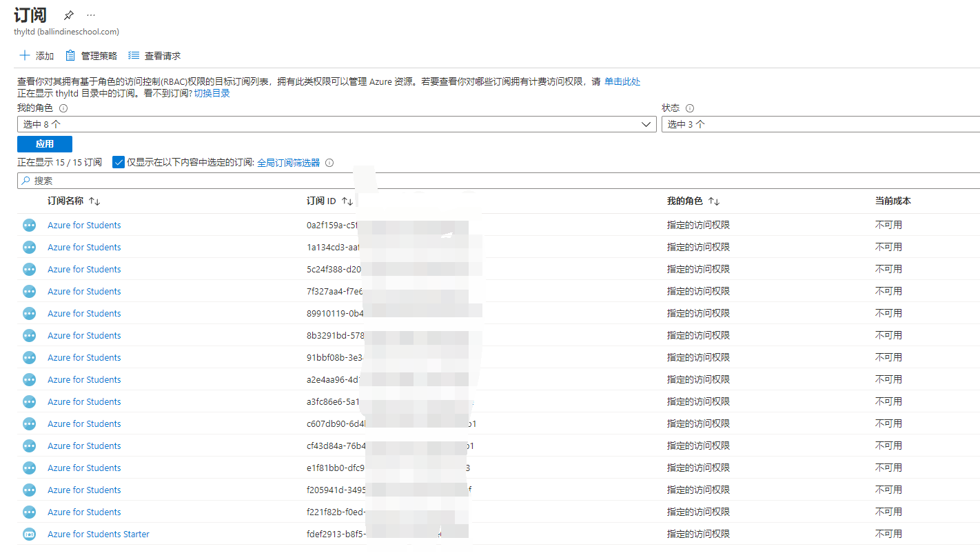The image size is (980, 560).
Task: Expand the 我的角色 dropdown showing 选中 8 个
Action: coord(337,124)
